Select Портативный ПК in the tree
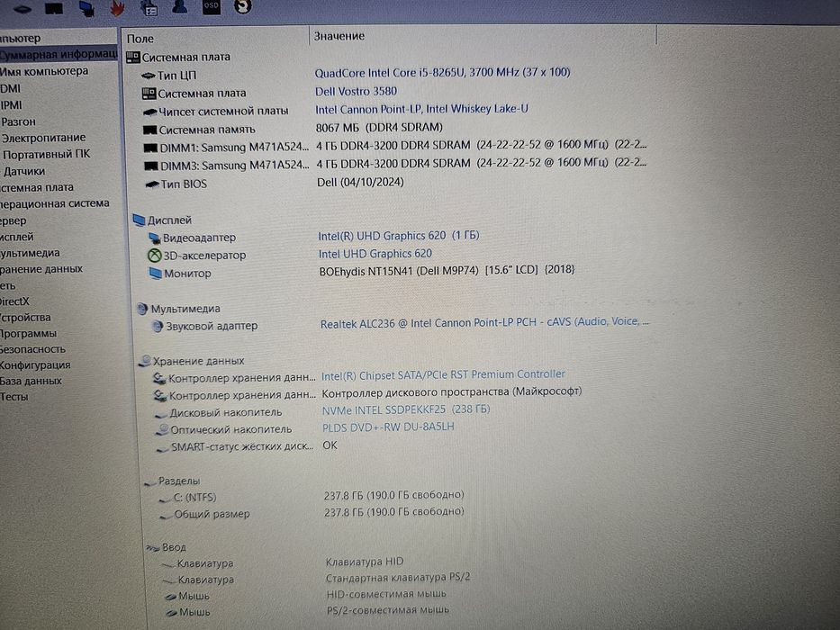 (x=47, y=154)
